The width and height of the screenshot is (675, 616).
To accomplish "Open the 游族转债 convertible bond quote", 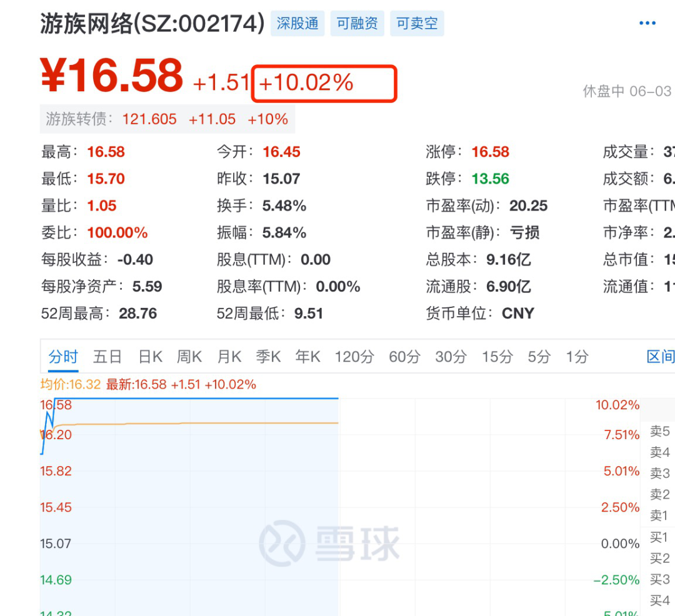I will point(167,119).
